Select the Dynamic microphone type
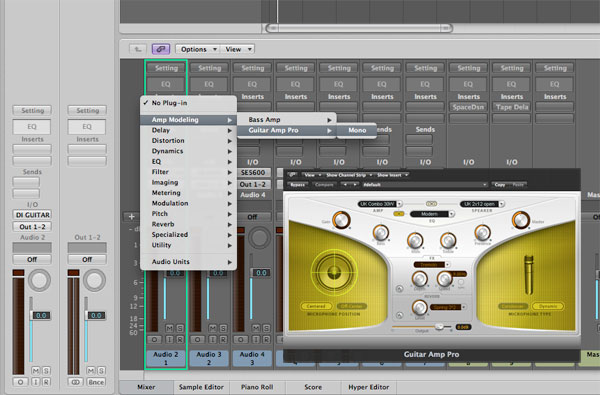 548,306
